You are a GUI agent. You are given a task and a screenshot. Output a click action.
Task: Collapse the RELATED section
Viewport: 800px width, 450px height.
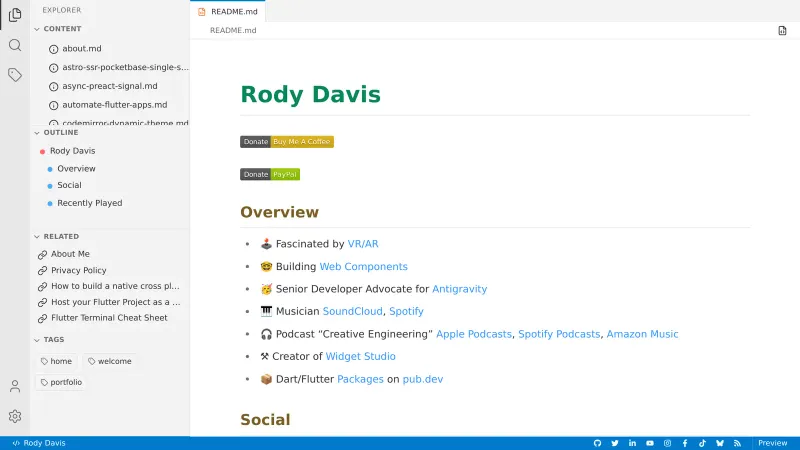click(x=61, y=236)
